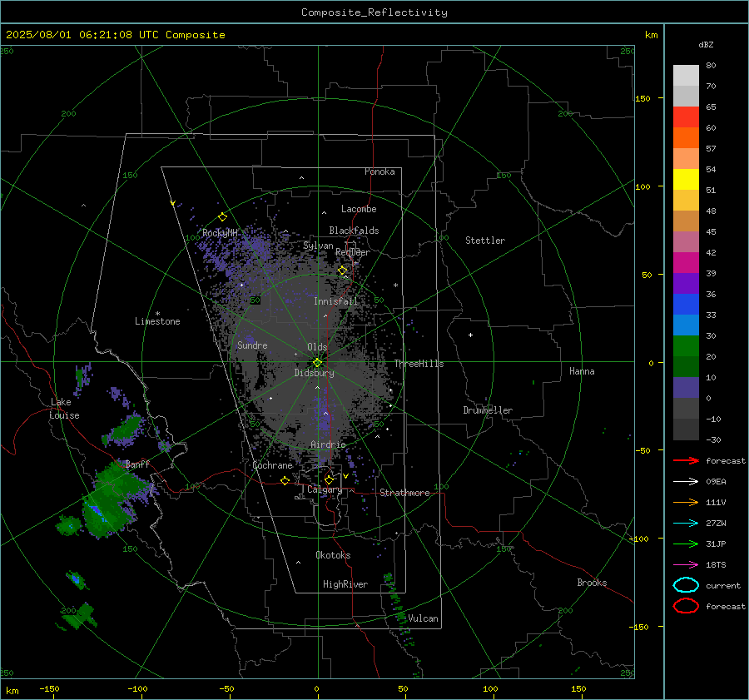Click the white plus marker near Stettler region

pos(470,335)
